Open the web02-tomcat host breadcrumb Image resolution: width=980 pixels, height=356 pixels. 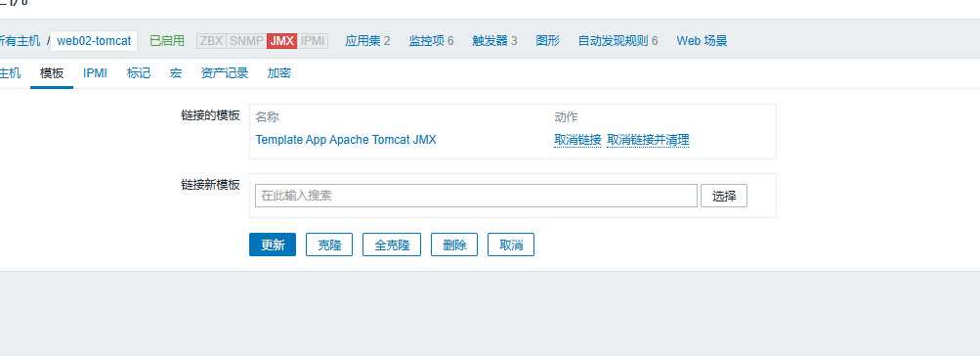(x=94, y=41)
